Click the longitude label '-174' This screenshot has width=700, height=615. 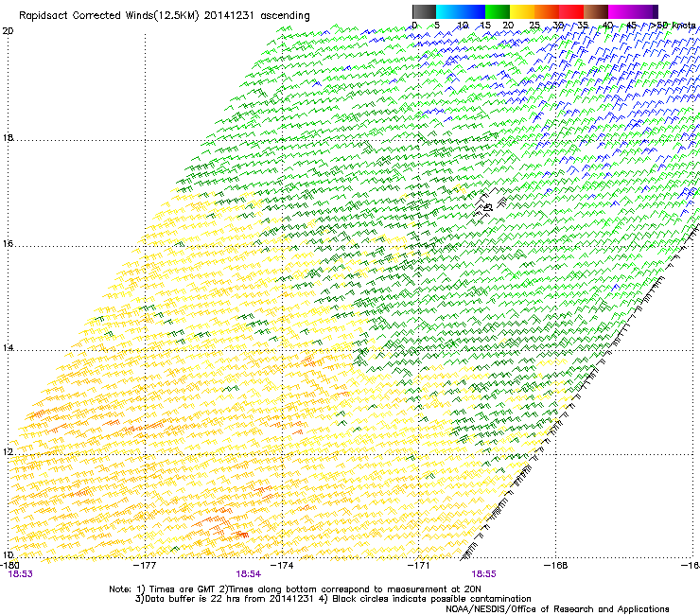[x=282, y=566]
